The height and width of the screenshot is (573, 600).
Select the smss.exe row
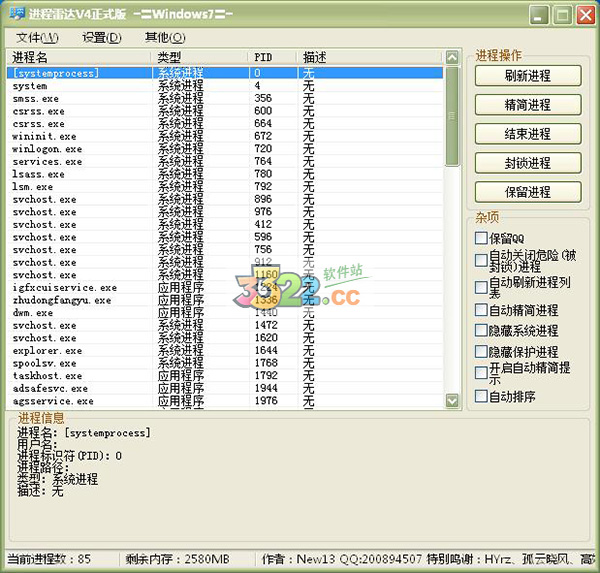[225, 98]
